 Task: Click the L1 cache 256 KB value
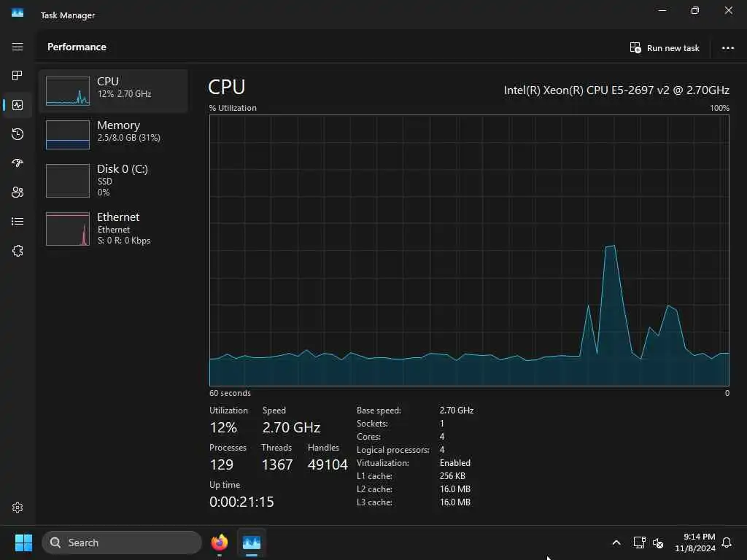[452, 475]
